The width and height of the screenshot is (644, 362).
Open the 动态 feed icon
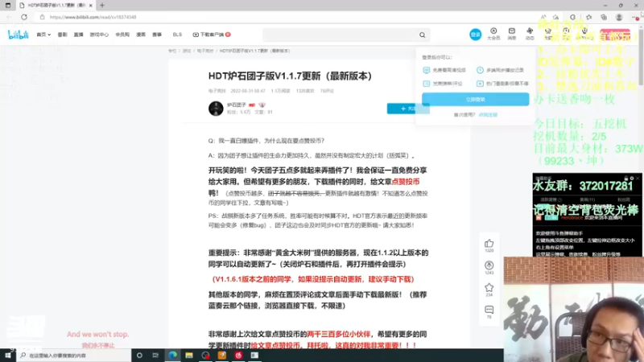click(530, 34)
